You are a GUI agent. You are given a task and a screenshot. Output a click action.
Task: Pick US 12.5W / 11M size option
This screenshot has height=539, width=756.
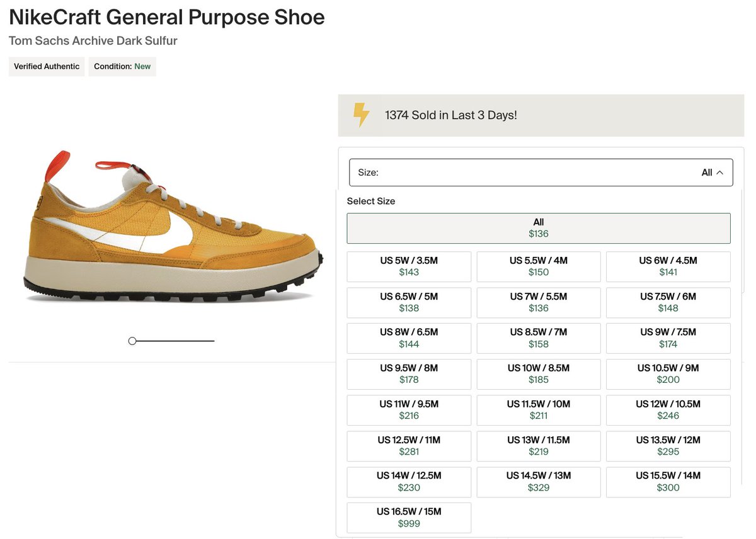[409, 446]
